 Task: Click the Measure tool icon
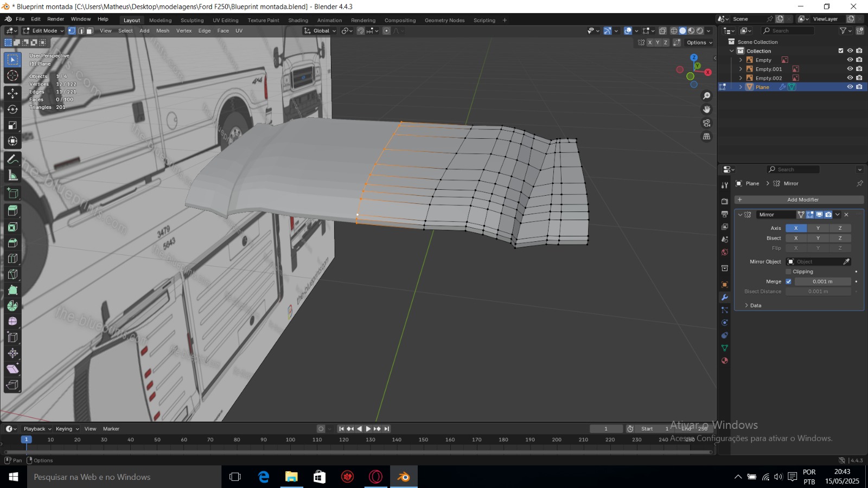click(x=12, y=175)
